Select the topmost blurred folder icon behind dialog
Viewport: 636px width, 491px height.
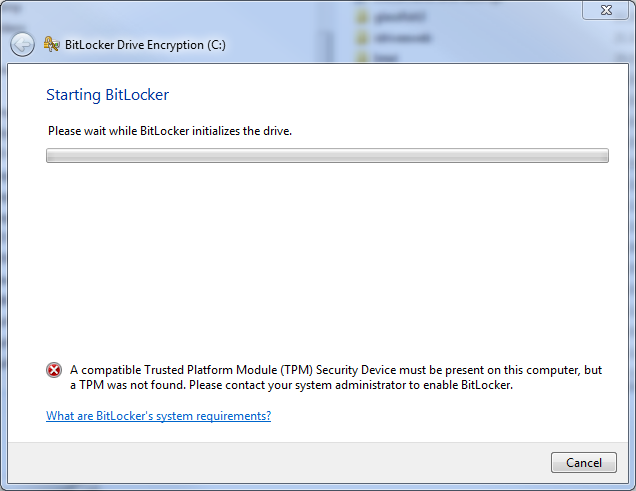(x=362, y=17)
